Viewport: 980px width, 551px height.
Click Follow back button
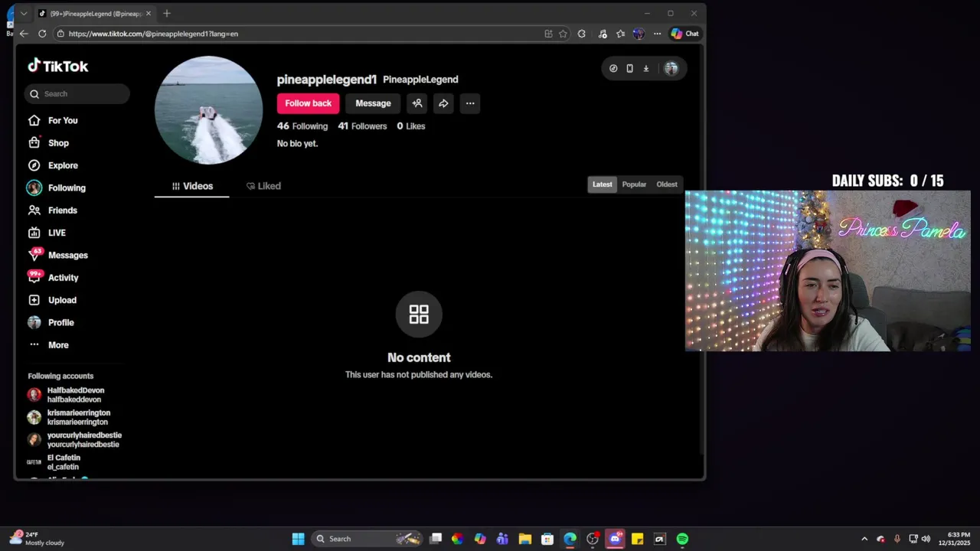click(x=308, y=103)
